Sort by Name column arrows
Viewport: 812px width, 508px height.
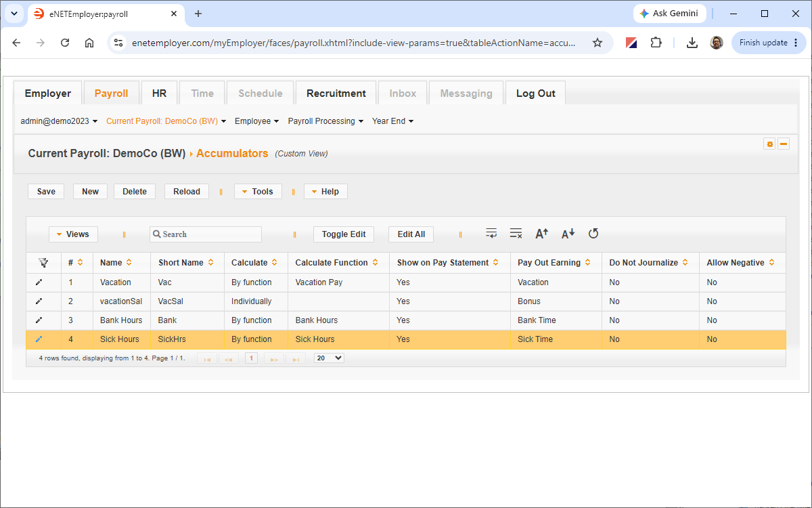pos(129,263)
